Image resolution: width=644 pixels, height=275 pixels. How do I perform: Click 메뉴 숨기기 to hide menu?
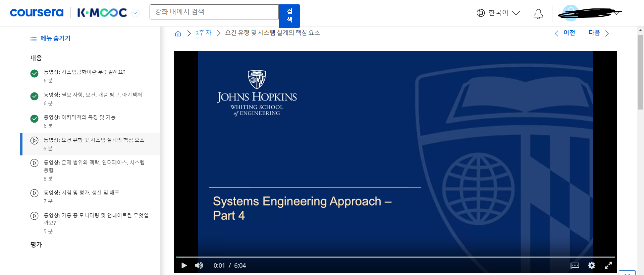55,39
